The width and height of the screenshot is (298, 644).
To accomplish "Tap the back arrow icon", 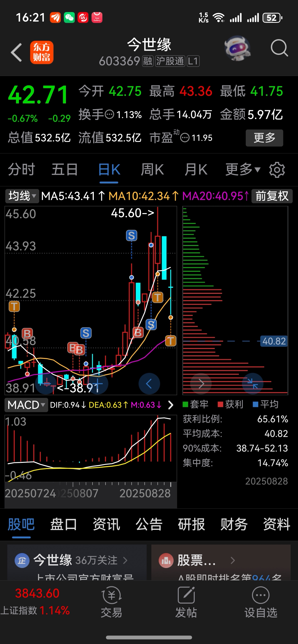I will tap(17, 52).
